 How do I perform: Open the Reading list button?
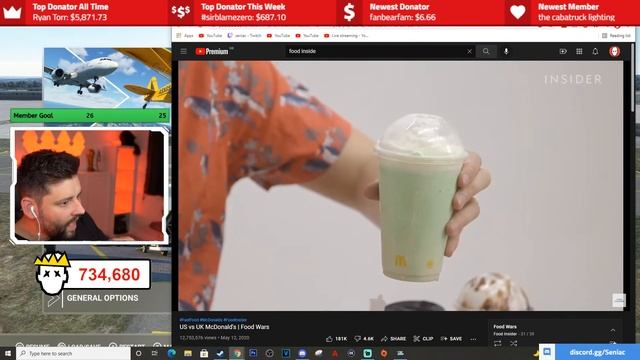(616, 36)
